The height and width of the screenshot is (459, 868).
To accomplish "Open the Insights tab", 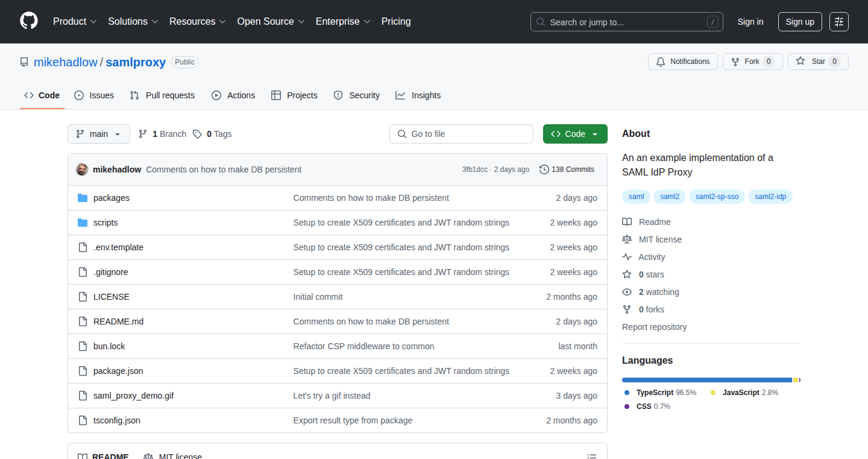I will pyautogui.click(x=418, y=95).
